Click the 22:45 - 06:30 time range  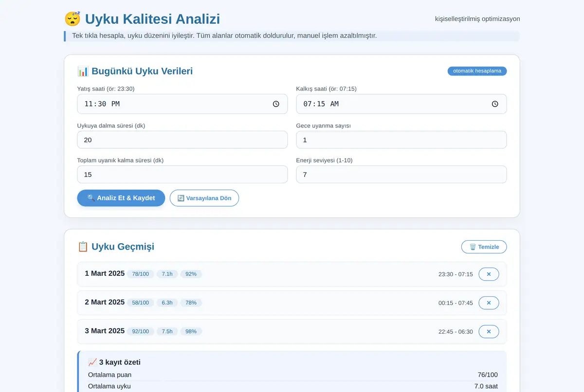coord(456,332)
